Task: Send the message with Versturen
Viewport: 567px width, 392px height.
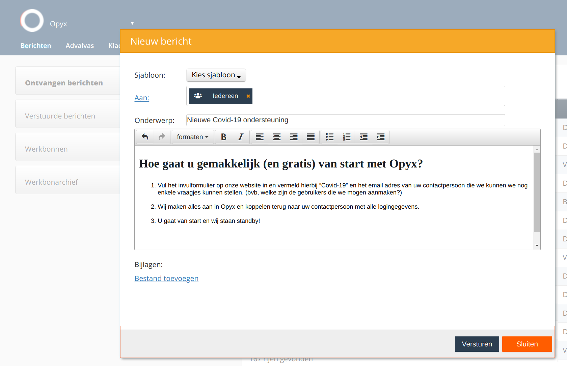Action: click(477, 344)
